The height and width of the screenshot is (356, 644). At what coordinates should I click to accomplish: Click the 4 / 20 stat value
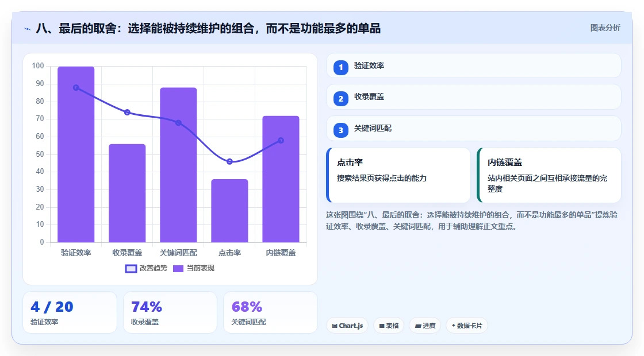coord(52,307)
